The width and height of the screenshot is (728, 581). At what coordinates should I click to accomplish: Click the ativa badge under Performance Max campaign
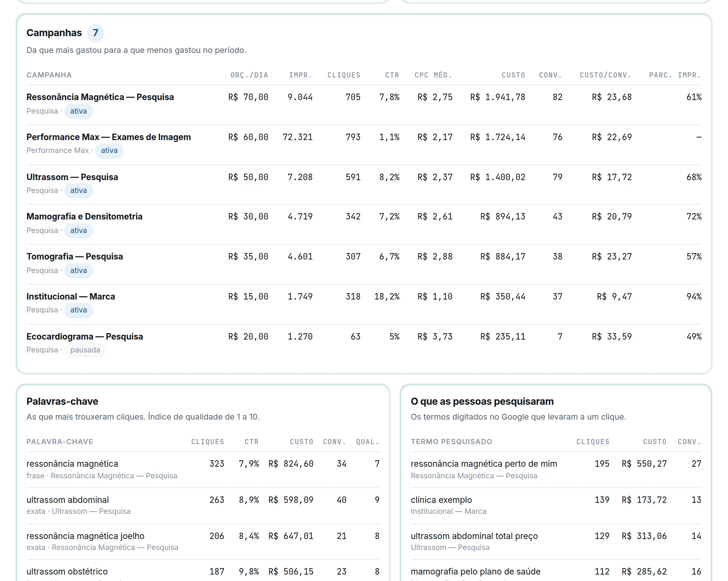pos(109,151)
